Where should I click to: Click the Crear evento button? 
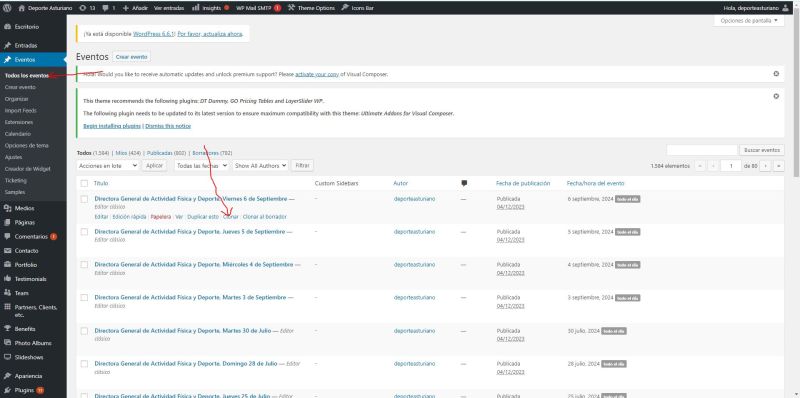click(132, 57)
